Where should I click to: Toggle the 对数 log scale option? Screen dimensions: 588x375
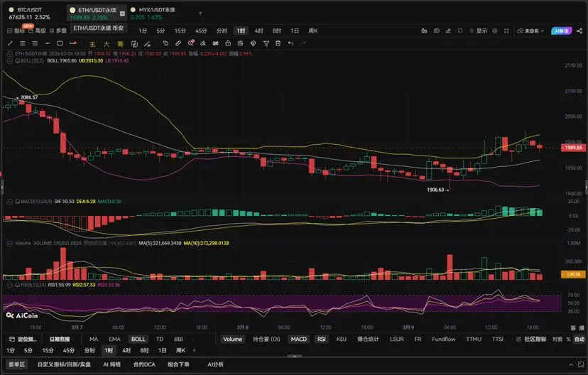557,339
